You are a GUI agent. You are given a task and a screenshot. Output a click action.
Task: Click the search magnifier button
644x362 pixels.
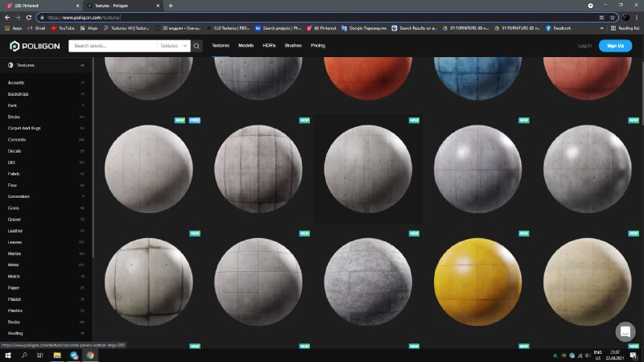pyautogui.click(x=196, y=46)
